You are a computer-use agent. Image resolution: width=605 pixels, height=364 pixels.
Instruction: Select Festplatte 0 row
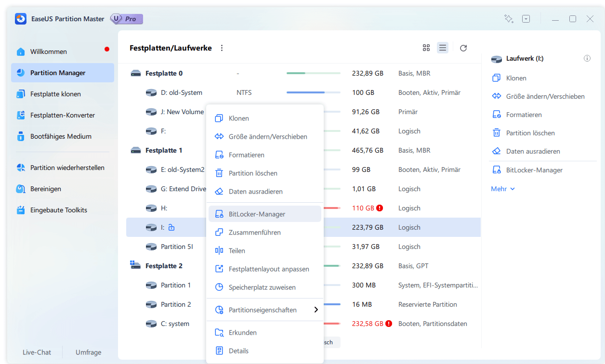pyautogui.click(x=303, y=73)
